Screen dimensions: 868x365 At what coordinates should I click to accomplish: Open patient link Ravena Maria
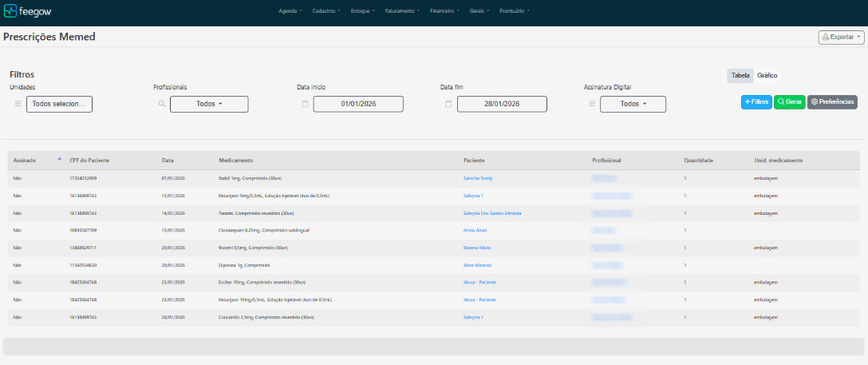click(477, 248)
